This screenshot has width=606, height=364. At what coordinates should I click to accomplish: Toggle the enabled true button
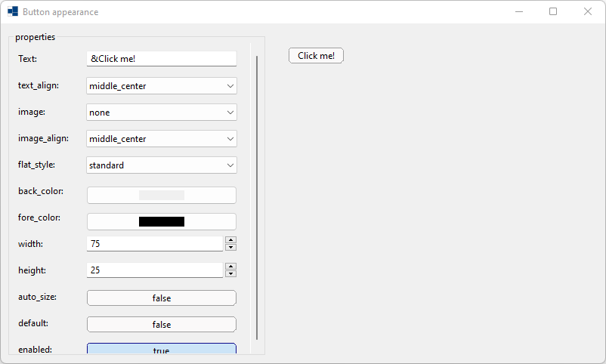[162, 350]
